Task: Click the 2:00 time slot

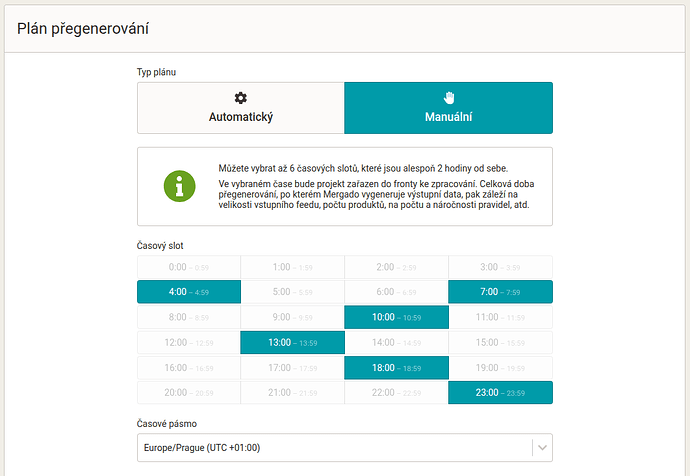Action: click(396, 267)
